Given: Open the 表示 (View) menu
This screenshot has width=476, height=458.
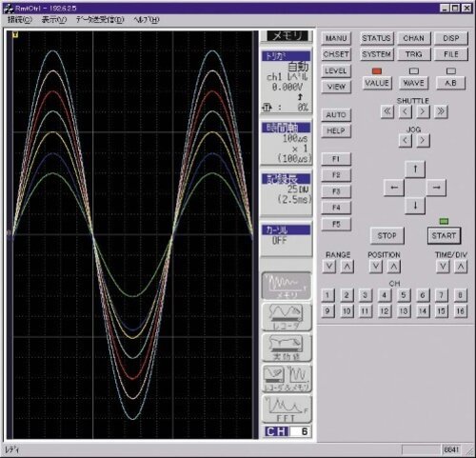Looking at the screenshot, I should [x=54, y=20].
